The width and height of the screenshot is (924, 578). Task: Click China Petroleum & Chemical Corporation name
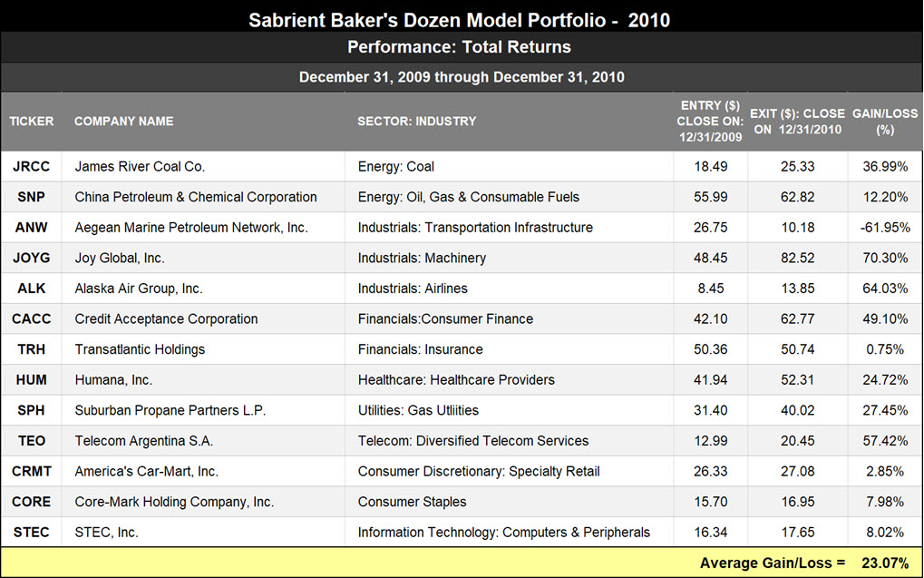pyautogui.click(x=196, y=197)
